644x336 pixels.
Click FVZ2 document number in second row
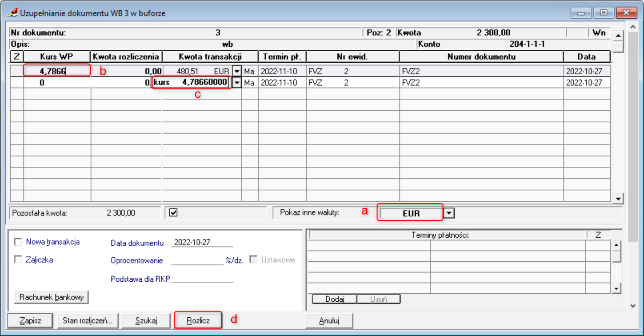(x=481, y=83)
